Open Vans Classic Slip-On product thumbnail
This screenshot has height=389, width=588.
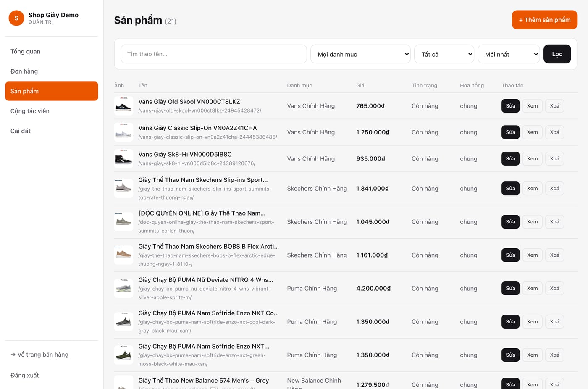123,132
